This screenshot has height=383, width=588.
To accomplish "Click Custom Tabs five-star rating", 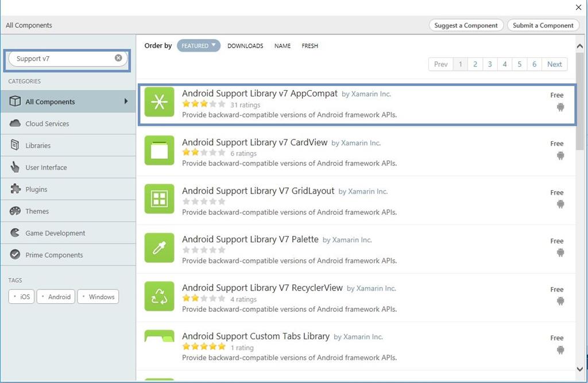I will tap(204, 346).
